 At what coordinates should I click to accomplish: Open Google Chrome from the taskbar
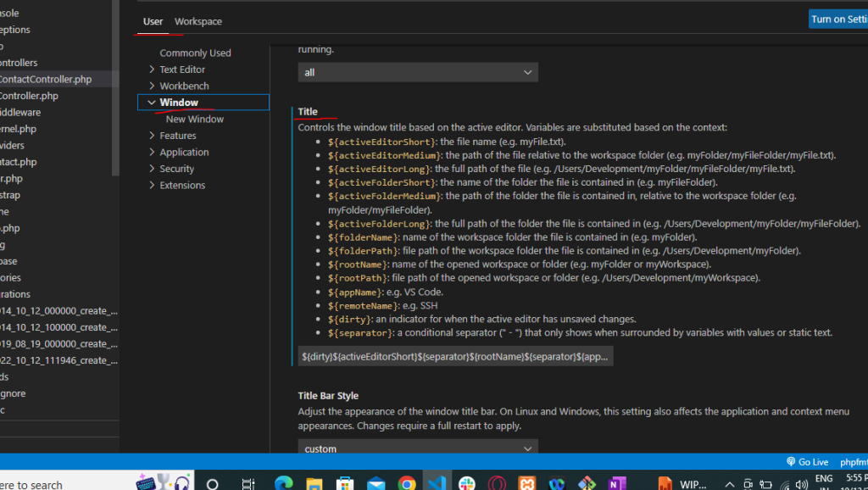click(x=407, y=484)
